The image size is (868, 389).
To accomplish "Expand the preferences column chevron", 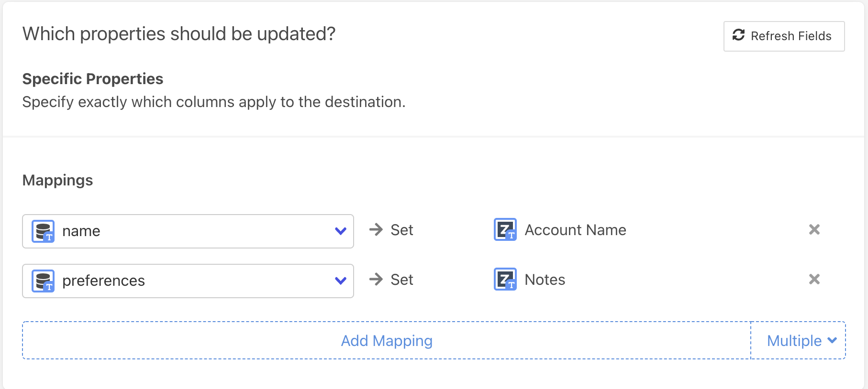I will (340, 281).
